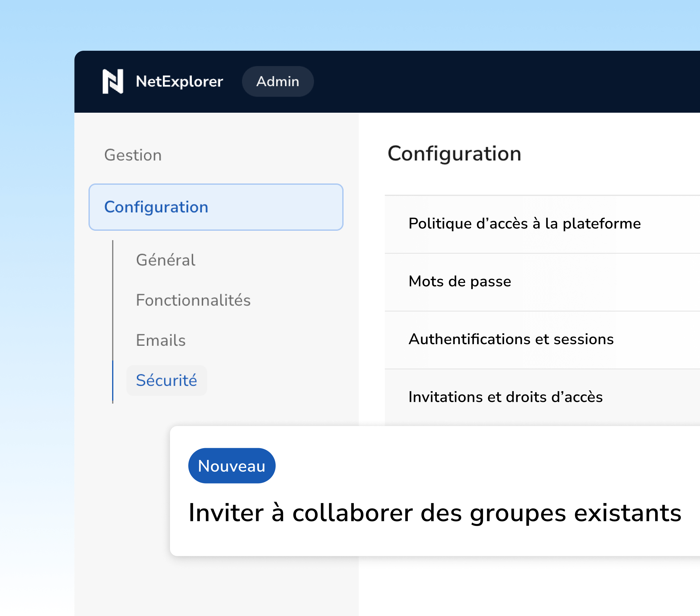Open the Gestion sidebar section
The height and width of the screenshot is (616, 700).
133,155
